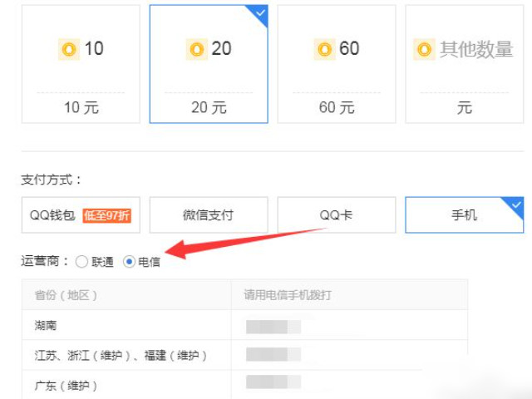This screenshot has height=399, width=532.
Task: Select the 联通 carrier radio button
Action: (x=81, y=262)
